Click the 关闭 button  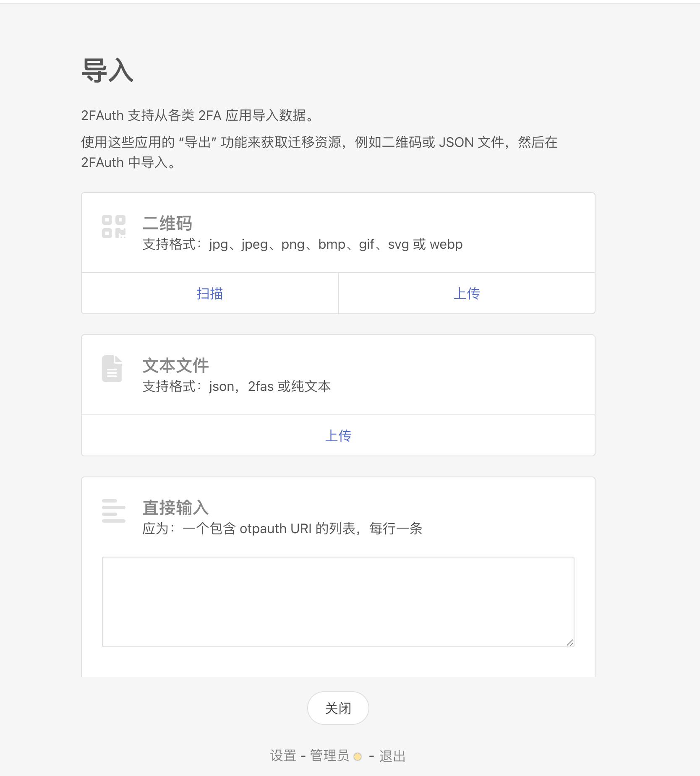click(338, 708)
